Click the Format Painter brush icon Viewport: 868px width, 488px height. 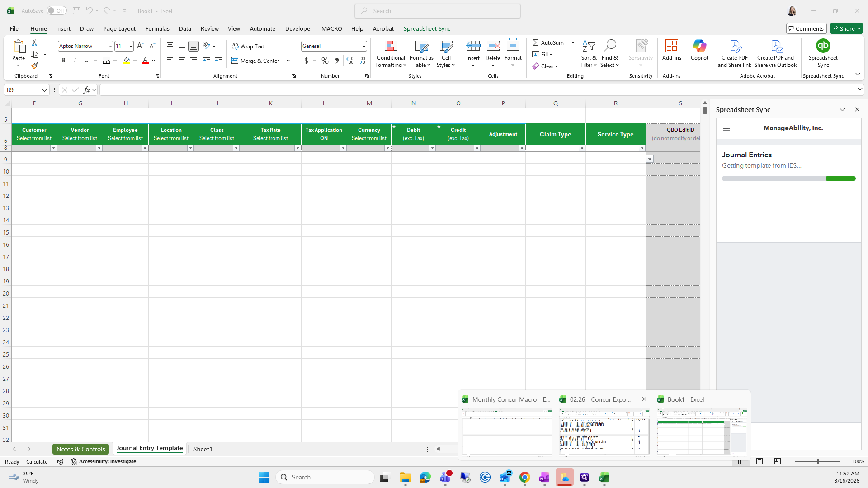click(34, 66)
